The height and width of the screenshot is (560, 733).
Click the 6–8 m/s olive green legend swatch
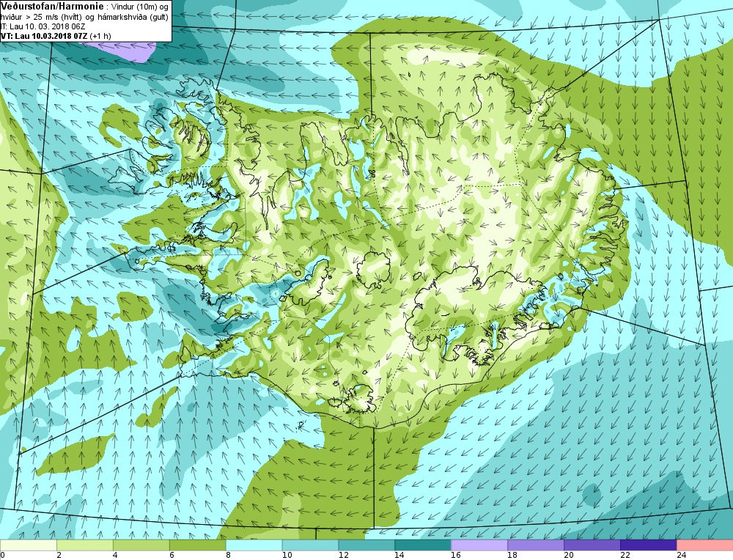pos(198,545)
